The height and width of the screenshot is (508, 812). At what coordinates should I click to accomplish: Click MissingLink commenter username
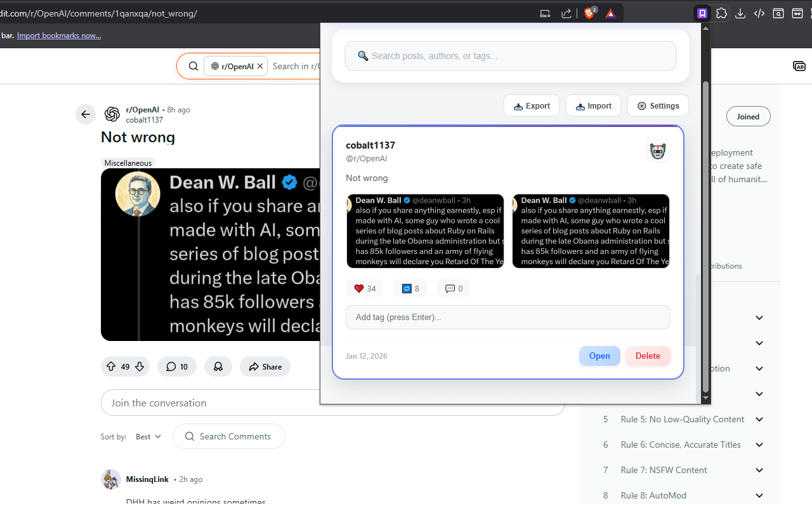pyautogui.click(x=147, y=479)
